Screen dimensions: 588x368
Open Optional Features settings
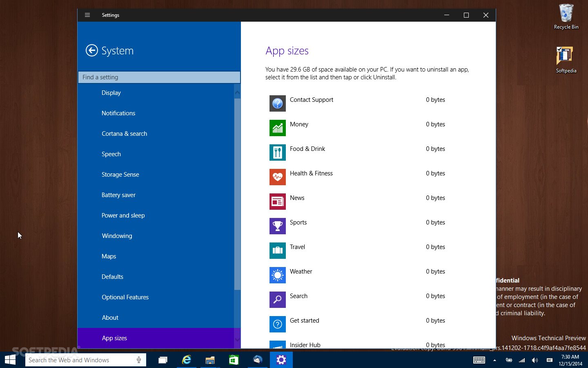[x=125, y=297]
